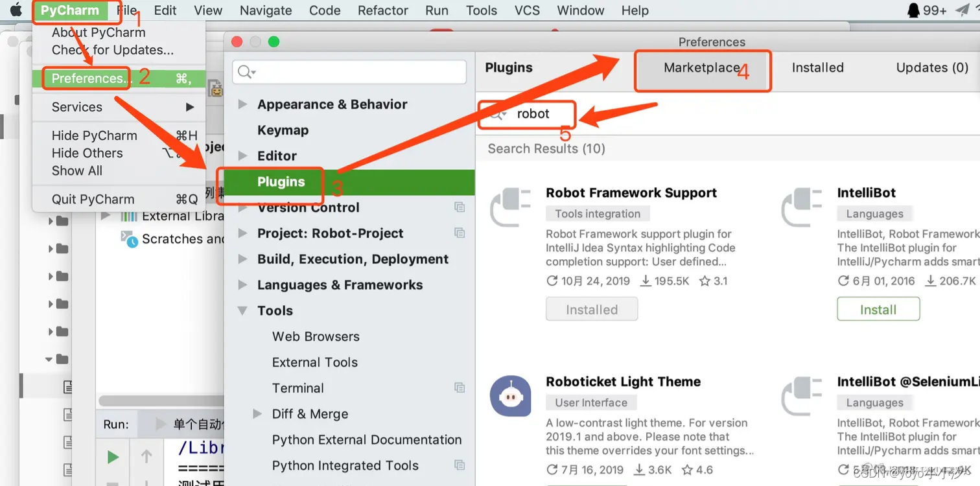The width and height of the screenshot is (980, 486).
Task: Click the notification bell showing 99+
Action: coord(915,10)
